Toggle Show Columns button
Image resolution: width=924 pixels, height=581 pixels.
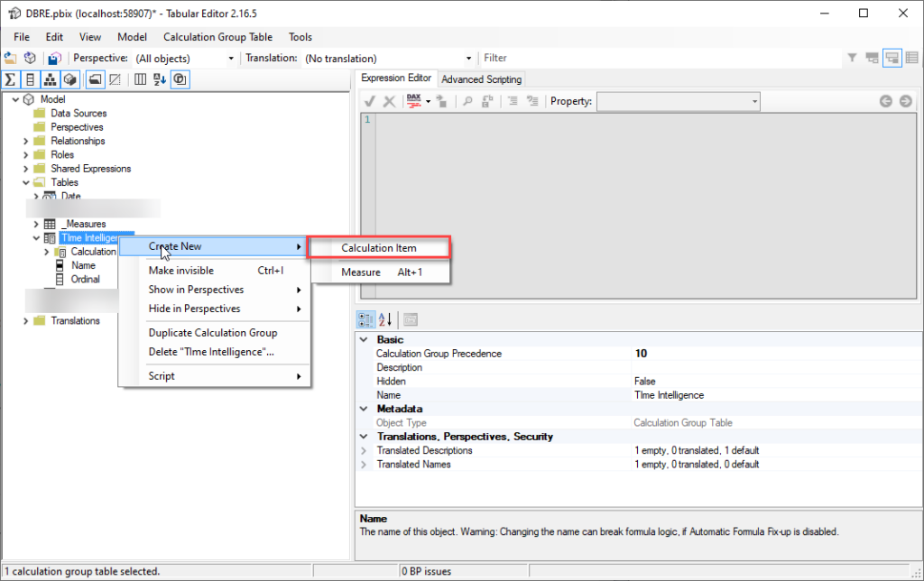pyautogui.click(x=30, y=79)
